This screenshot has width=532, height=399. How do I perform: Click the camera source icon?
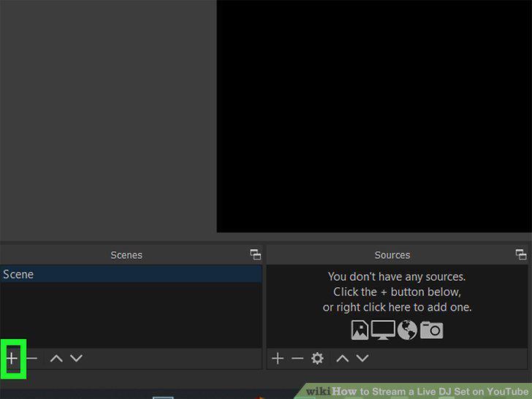[x=432, y=330]
